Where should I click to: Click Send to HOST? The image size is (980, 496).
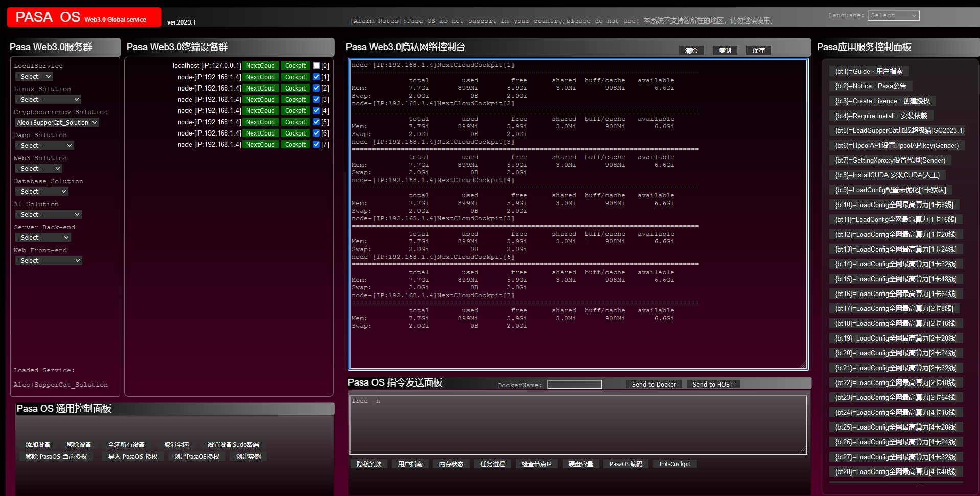[713, 384]
